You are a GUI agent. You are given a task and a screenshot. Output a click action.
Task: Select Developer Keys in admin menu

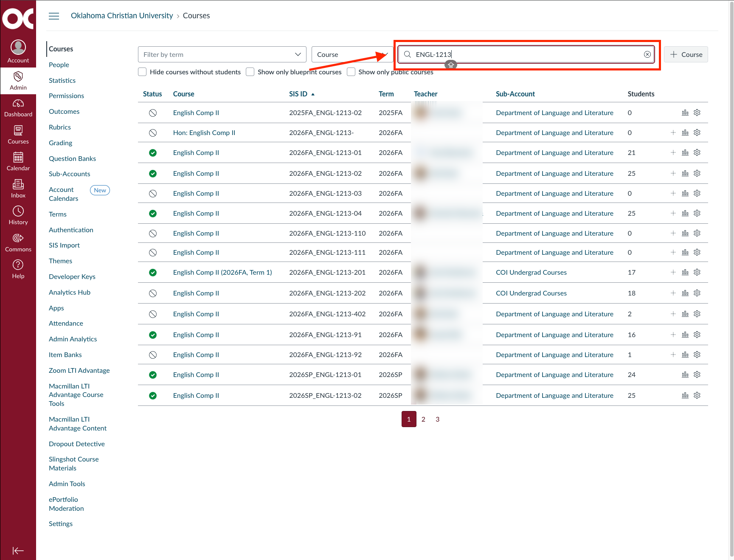[72, 276]
